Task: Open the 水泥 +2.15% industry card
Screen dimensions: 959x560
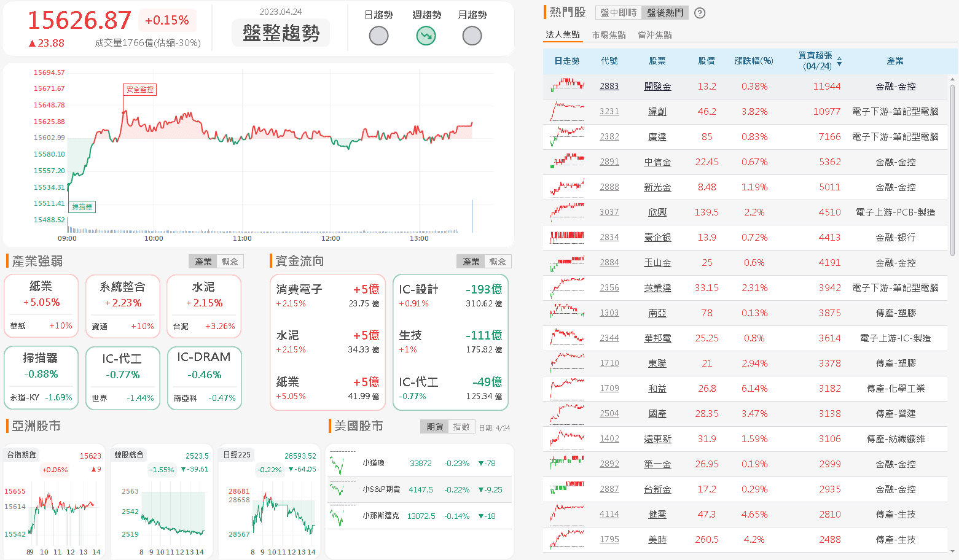Action: click(x=204, y=306)
